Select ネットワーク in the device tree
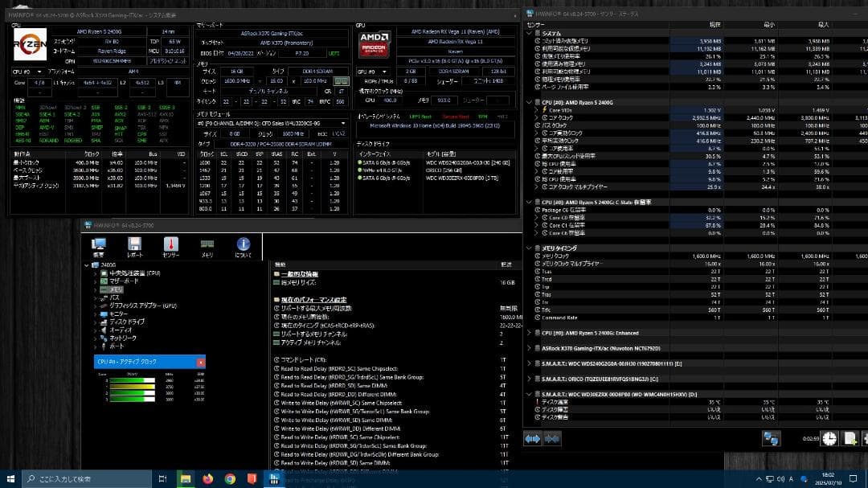Image resolution: width=868 pixels, height=488 pixels. point(123,338)
